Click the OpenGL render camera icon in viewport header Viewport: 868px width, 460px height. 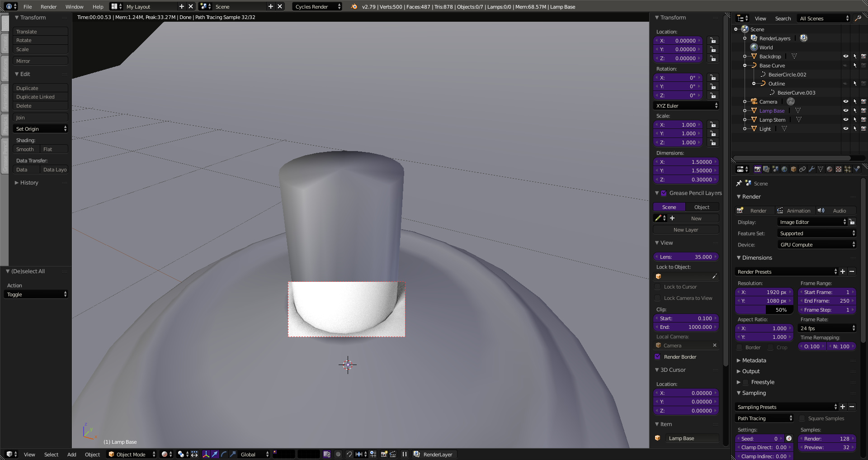pyautogui.click(x=384, y=454)
